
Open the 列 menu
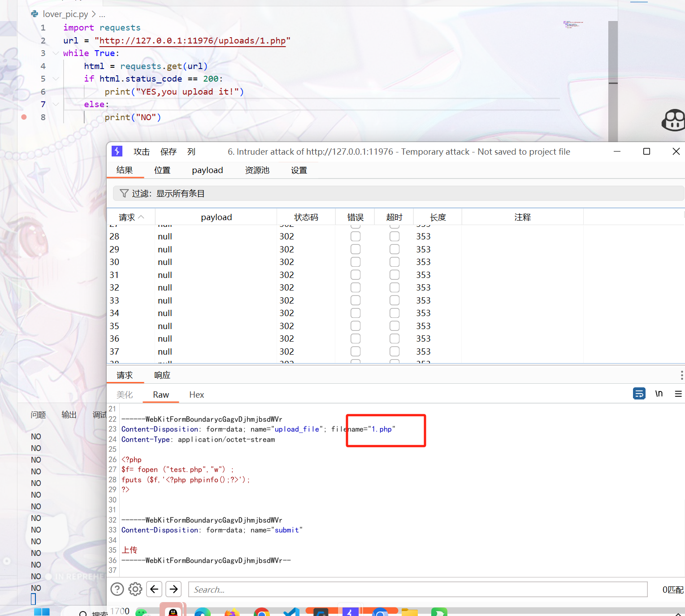191,152
